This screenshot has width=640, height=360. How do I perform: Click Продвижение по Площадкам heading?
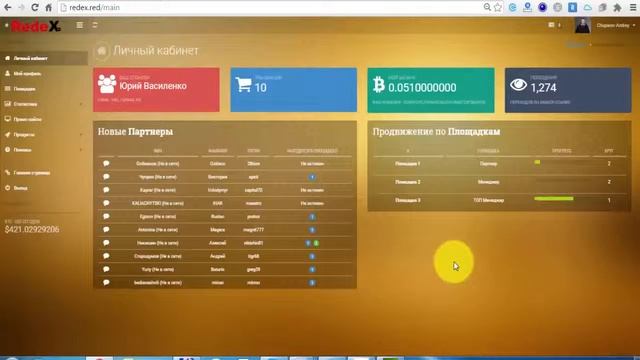[x=436, y=131]
